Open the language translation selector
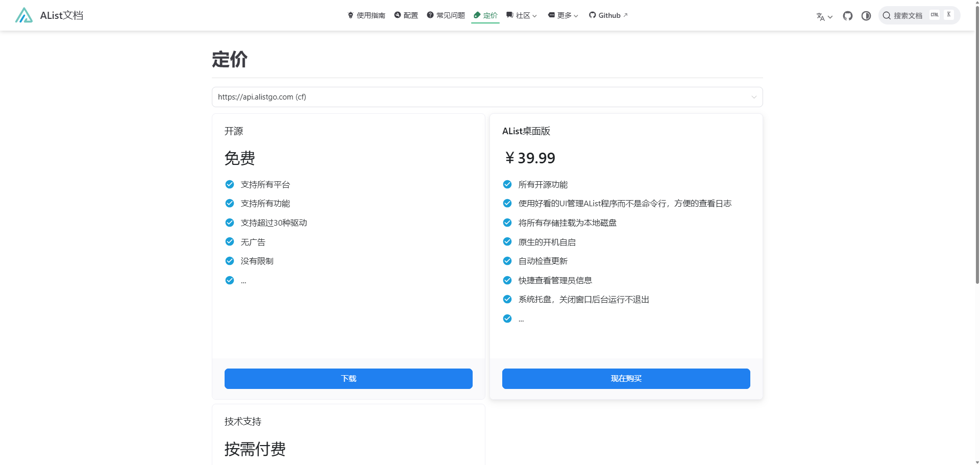Viewport: 980px width, 465px height. click(x=824, y=16)
